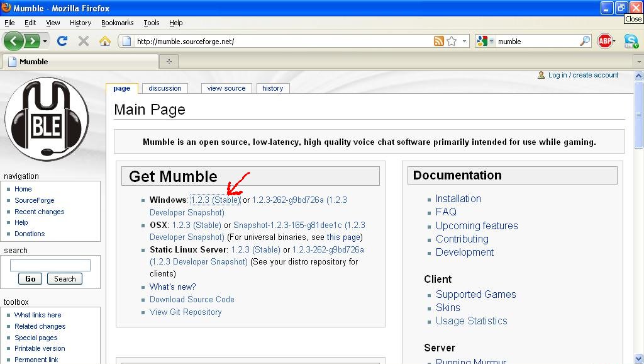This screenshot has width=644, height=364.
Task: Expand the URL bar history dropdown
Action: 464,41
